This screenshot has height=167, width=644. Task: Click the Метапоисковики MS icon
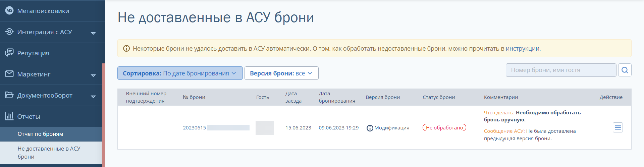click(9, 11)
